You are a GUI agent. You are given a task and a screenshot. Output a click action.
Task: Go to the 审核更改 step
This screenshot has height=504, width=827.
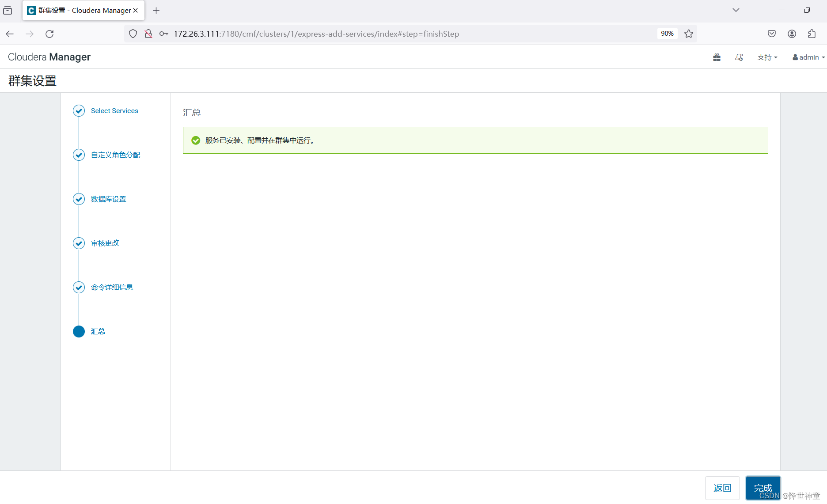[x=105, y=243]
